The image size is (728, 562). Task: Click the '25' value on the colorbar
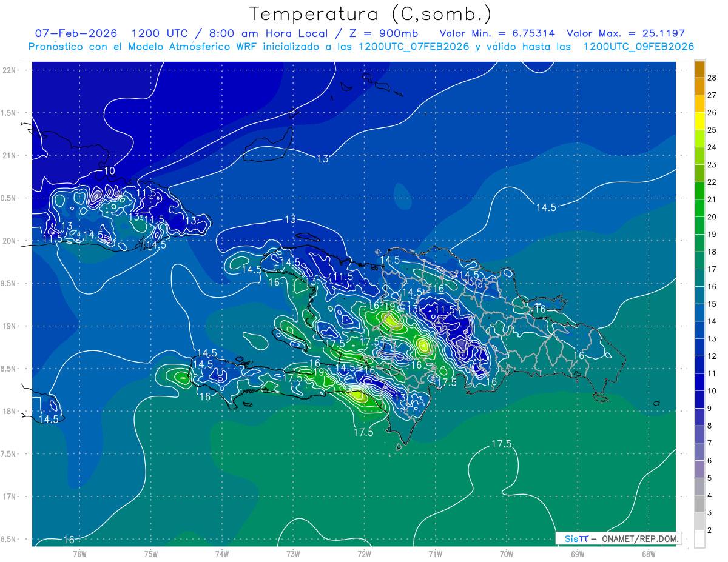coord(712,129)
